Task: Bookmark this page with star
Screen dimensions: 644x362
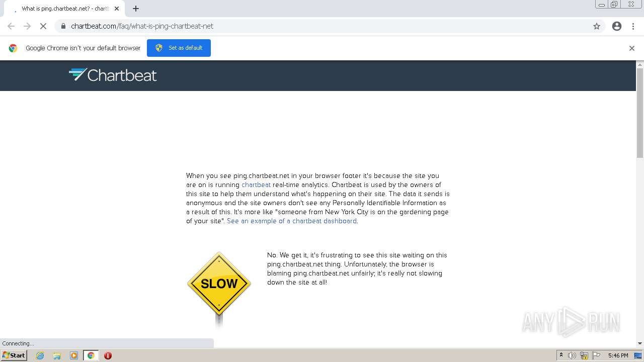Action: click(597, 26)
